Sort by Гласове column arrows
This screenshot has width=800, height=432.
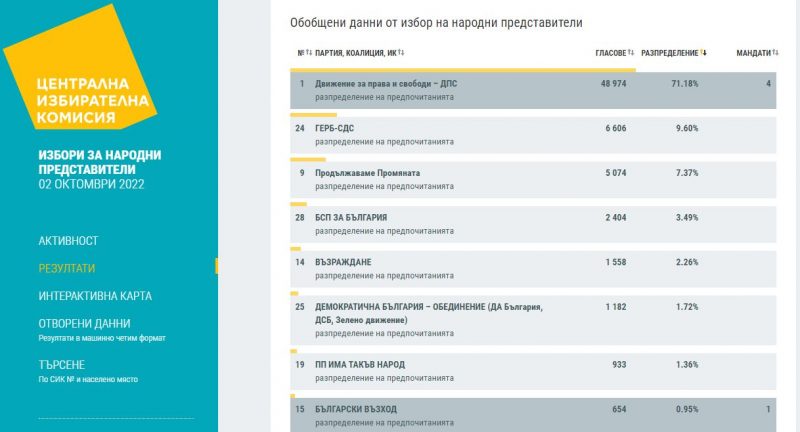(x=631, y=53)
